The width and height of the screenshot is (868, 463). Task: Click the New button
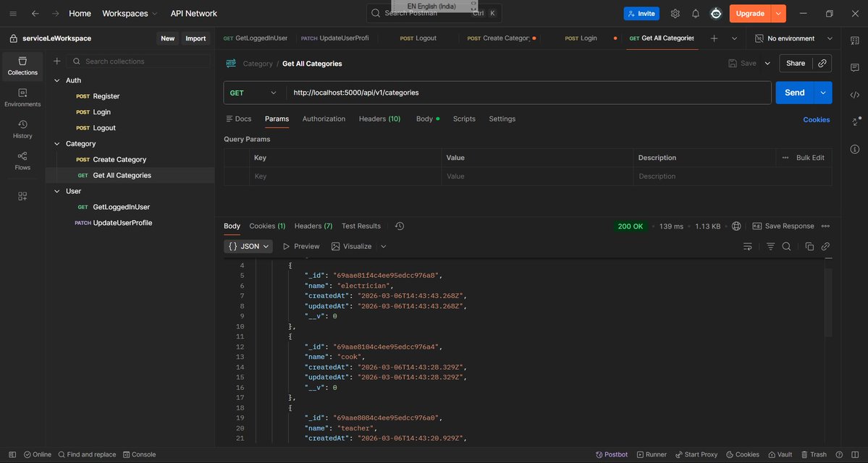(168, 38)
